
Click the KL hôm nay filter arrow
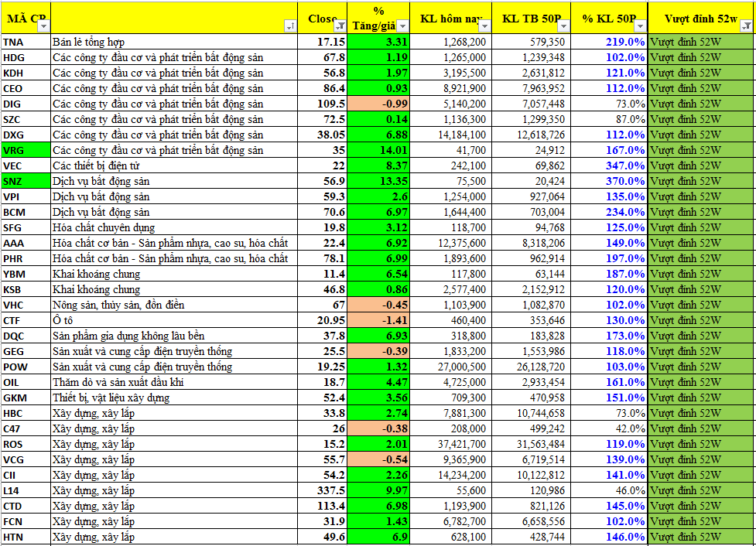(484, 26)
